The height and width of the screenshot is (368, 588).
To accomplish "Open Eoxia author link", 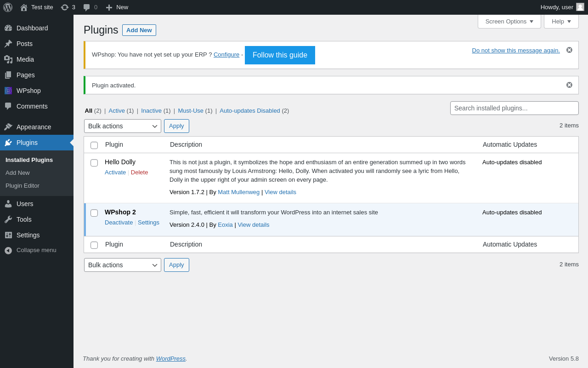I will click(x=225, y=225).
